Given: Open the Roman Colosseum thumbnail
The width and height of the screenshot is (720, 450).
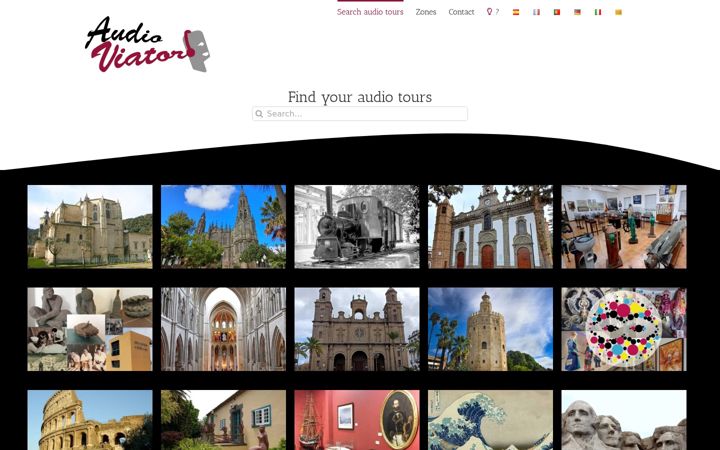Looking at the screenshot, I should point(90,420).
